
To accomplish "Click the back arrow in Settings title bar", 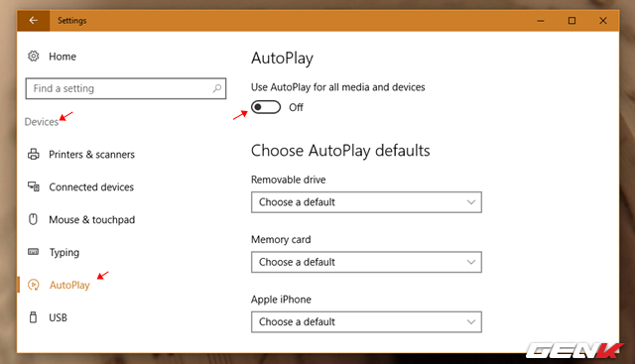I will click(33, 20).
